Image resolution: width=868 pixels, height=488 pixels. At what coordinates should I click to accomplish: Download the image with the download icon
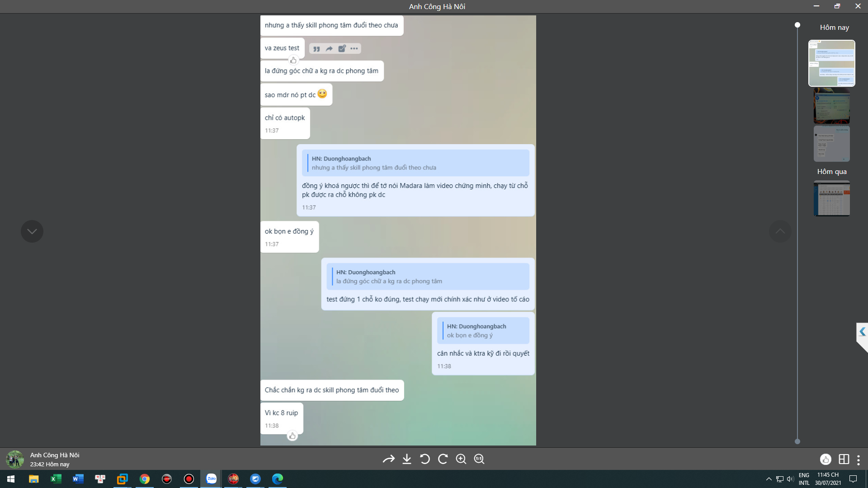coord(407,459)
